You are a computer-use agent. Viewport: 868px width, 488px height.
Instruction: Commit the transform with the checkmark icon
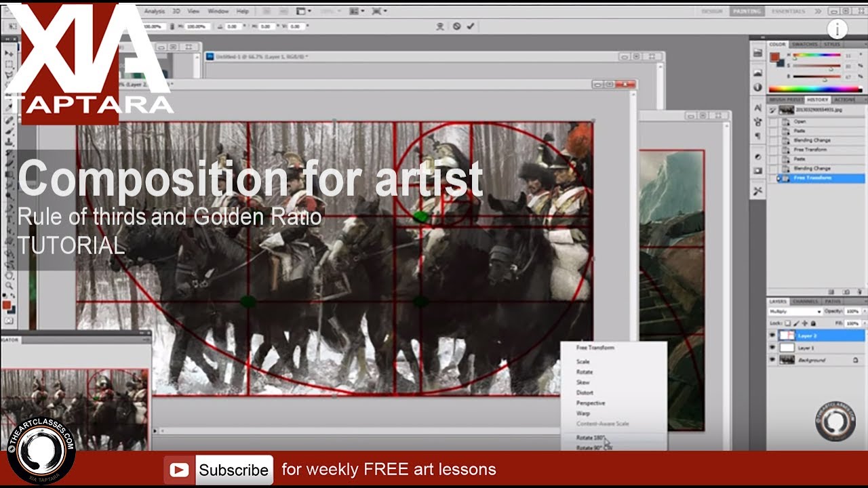click(471, 26)
